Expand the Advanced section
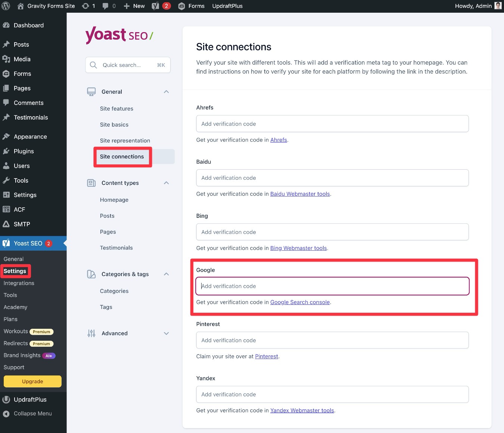The image size is (504, 433). click(x=166, y=333)
